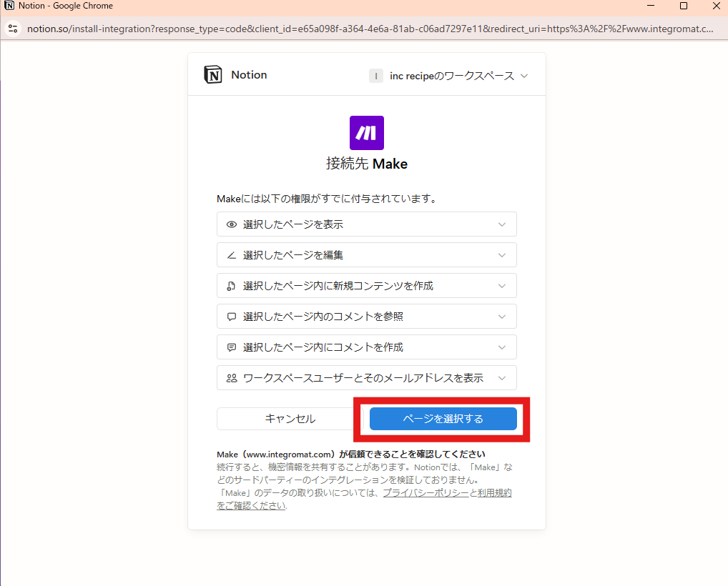Open the プライバシーポリシー link

tap(426, 493)
